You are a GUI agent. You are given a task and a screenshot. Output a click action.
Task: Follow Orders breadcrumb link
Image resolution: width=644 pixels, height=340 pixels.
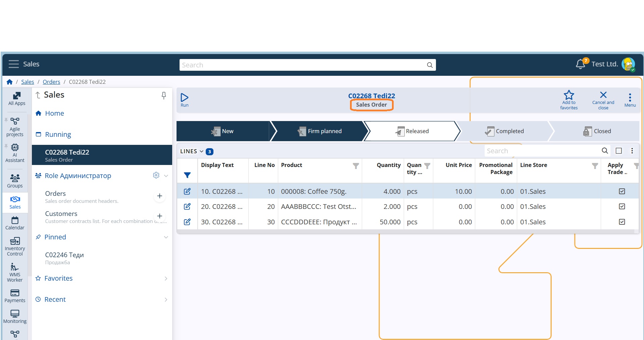click(x=51, y=82)
